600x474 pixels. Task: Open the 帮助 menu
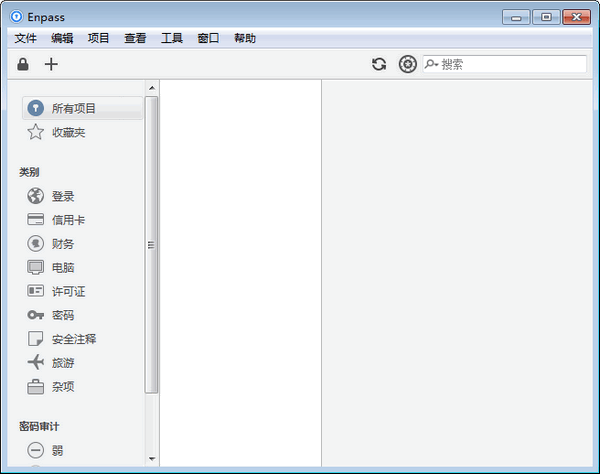tap(245, 38)
